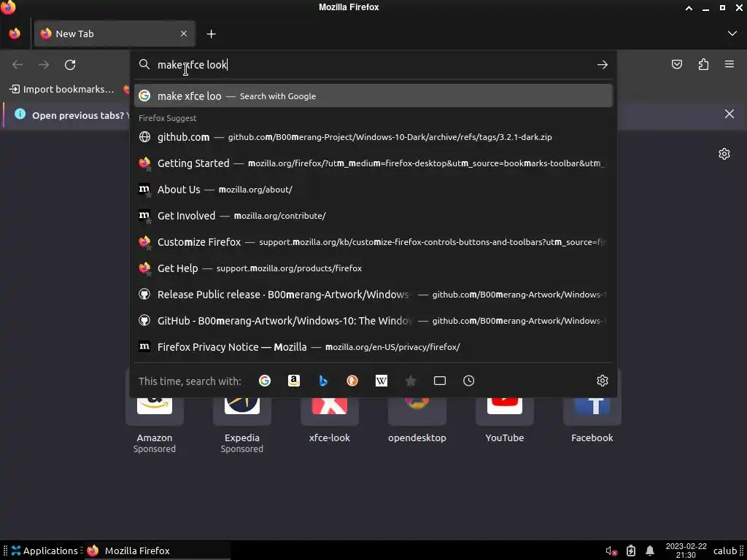
Task: Click Mozilla Firefox taskbar window button
Action: click(x=158, y=551)
